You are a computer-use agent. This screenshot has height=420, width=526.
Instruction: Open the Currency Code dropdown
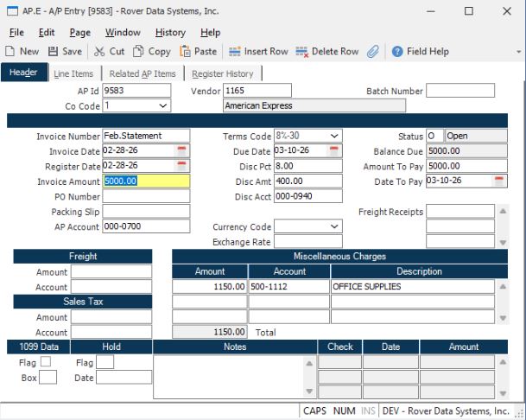334,226
